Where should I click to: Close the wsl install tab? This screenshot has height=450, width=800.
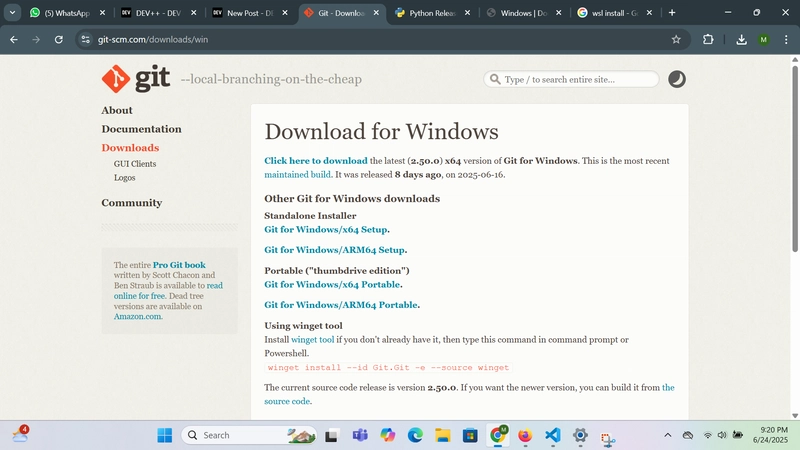coord(649,13)
